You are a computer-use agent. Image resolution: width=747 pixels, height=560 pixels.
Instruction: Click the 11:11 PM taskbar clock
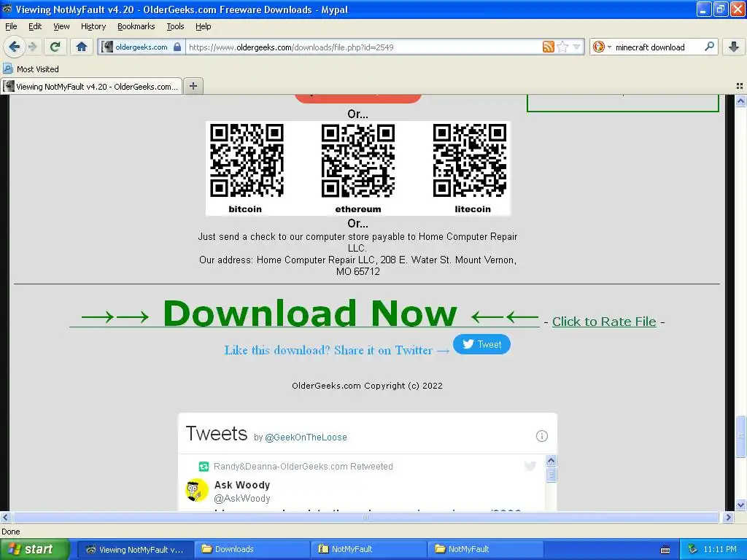[720, 549]
